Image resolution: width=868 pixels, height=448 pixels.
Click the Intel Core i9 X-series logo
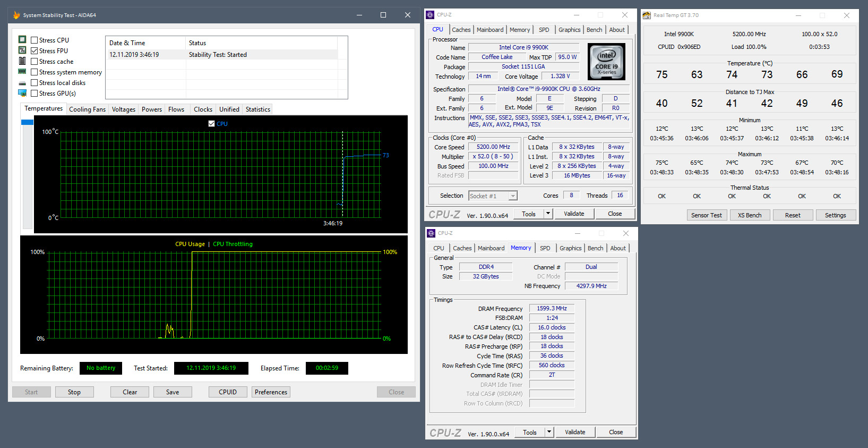[607, 62]
